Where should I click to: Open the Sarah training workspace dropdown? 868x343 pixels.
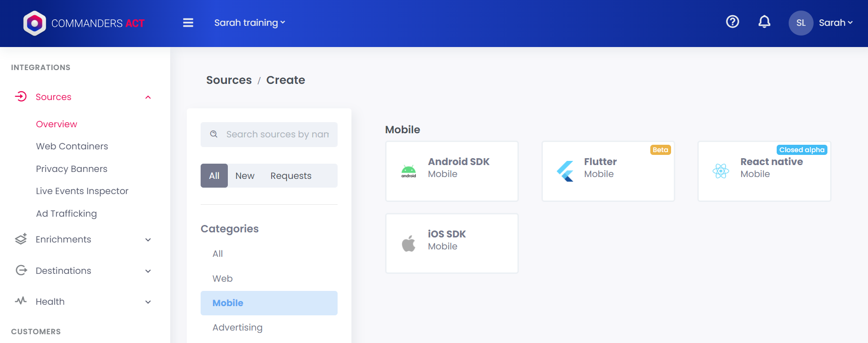coord(250,23)
